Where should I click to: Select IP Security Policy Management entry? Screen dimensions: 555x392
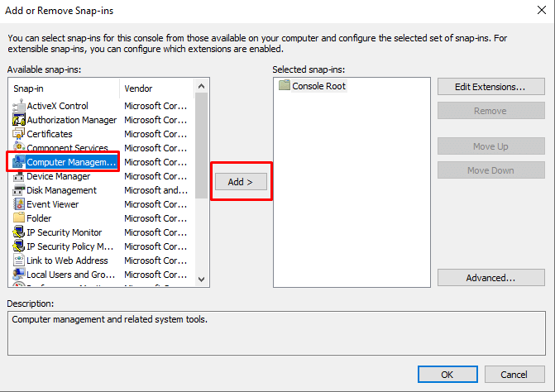click(69, 246)
